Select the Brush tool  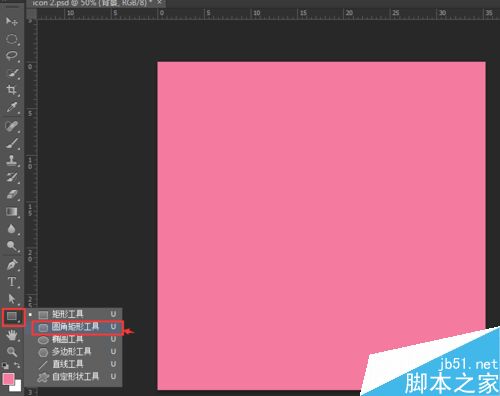click(12, 143)
